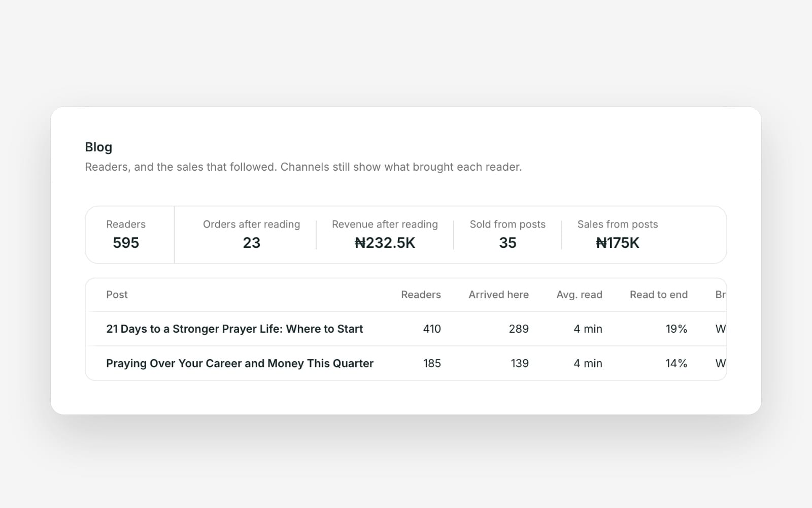The width and height of the screenshot is (812, 508).
Task: Click arrived here value 139
Action: (x=520, y=363)
